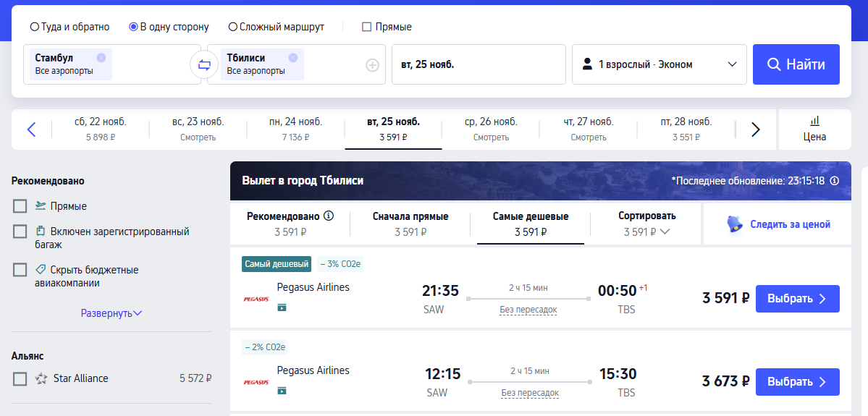Remove Стамбул from the origin field

click(101, 58)
